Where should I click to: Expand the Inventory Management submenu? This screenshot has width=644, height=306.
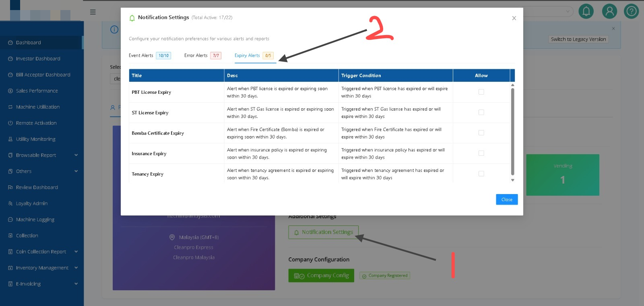(x=76, y=268)
